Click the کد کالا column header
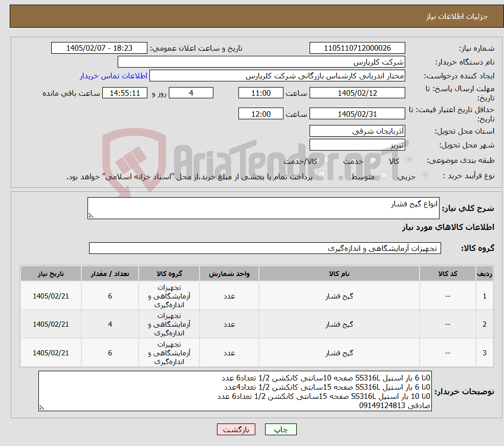Image resolution: width=504 pixels, height=446 pixels. 448,273
